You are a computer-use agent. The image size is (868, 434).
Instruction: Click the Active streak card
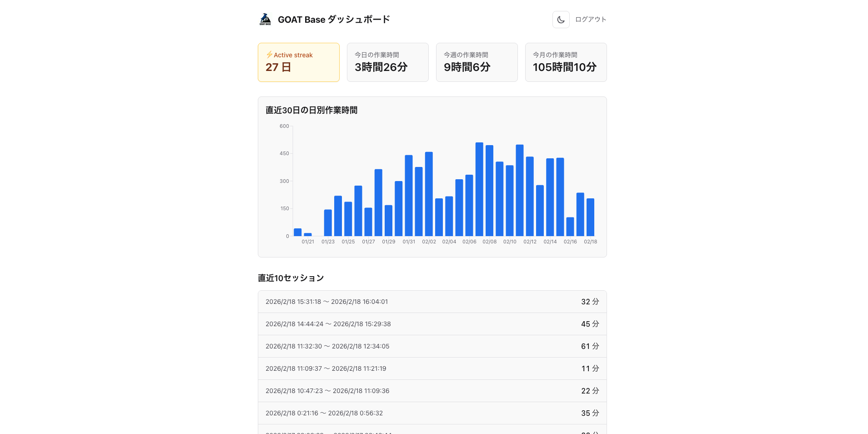298,62
